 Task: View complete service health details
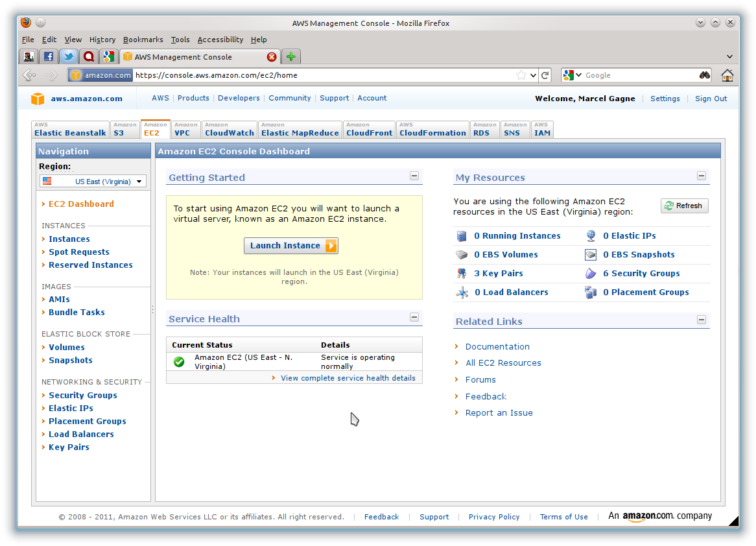[x=348, y=378]
